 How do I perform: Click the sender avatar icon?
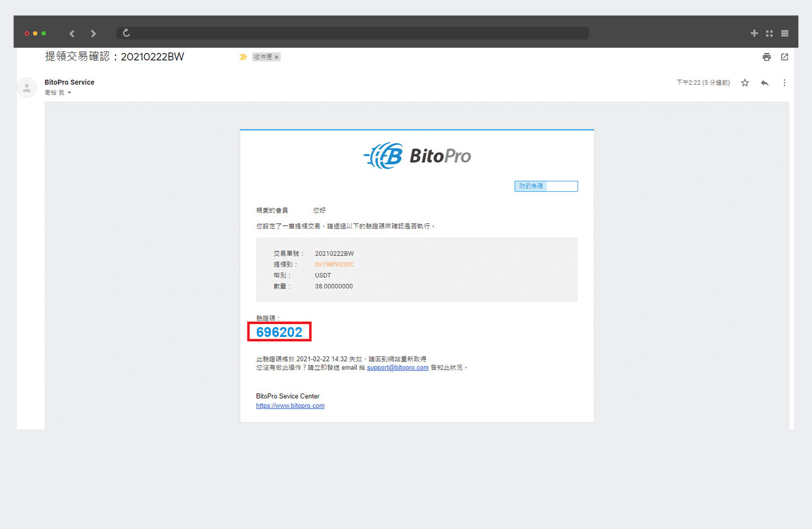coord(27,87)
